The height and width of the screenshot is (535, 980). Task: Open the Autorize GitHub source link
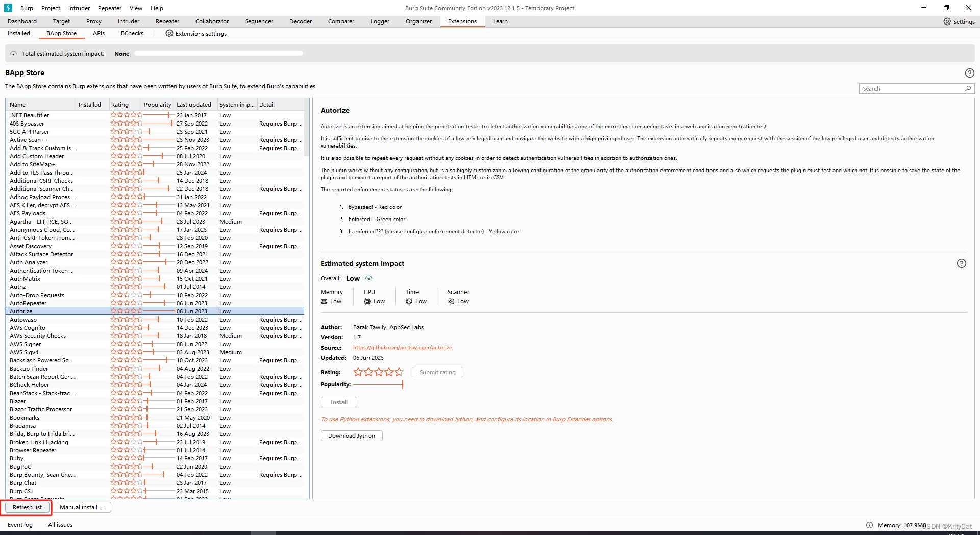[403, 348]
